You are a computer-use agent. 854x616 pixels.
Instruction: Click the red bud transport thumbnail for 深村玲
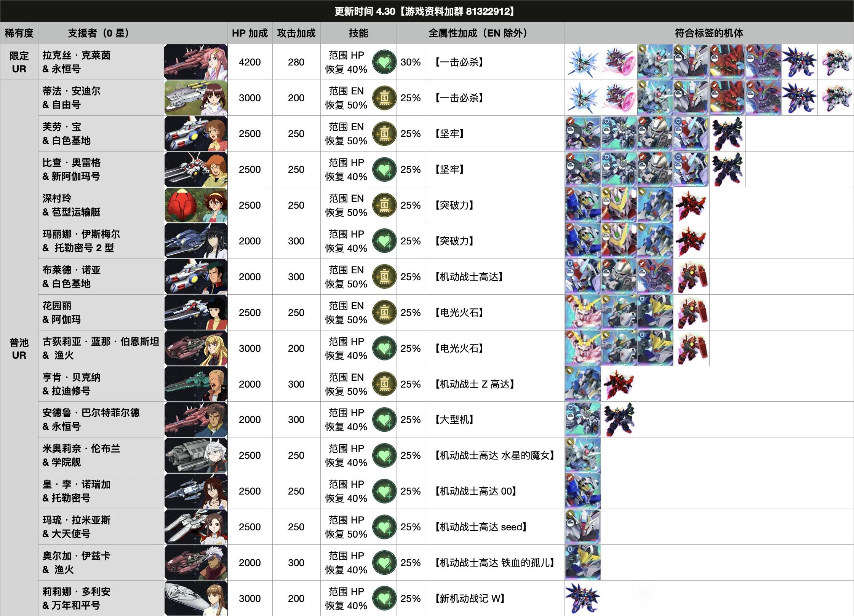coord(196,205)
